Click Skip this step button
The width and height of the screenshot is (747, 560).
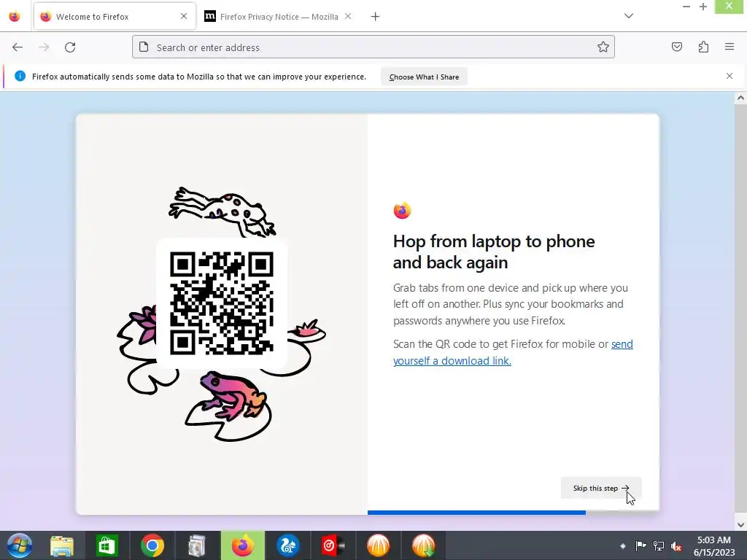[601, 488]
